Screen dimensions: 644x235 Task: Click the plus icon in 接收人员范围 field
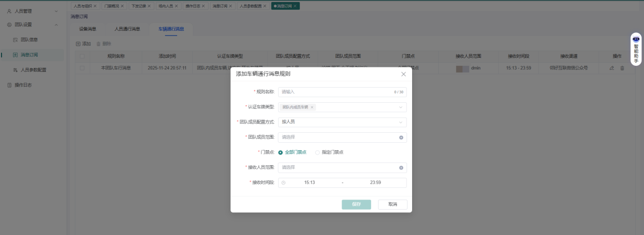click(x=401, y=168)
